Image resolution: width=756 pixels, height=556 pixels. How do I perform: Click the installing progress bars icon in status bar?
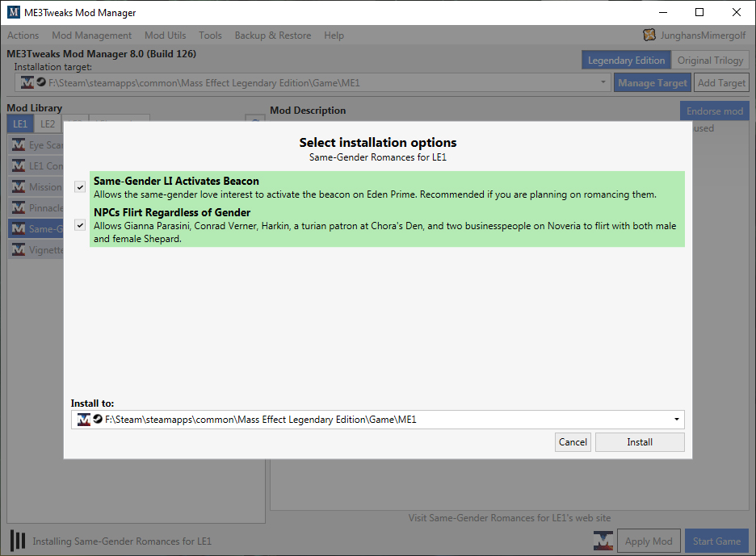pos(18,541)
